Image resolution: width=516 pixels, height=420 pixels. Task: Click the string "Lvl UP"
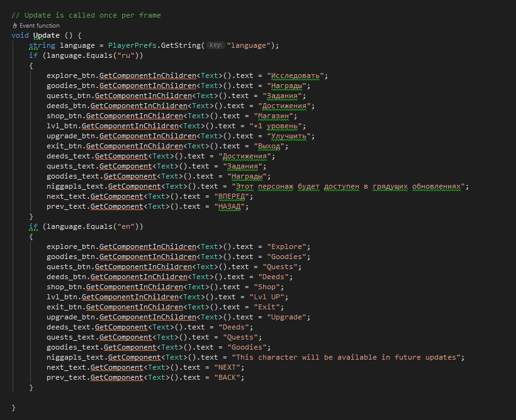point(267,297)
